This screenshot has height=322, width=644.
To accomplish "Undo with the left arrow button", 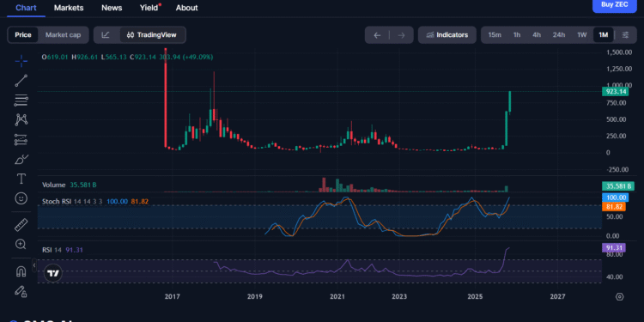I will (377, 35).
